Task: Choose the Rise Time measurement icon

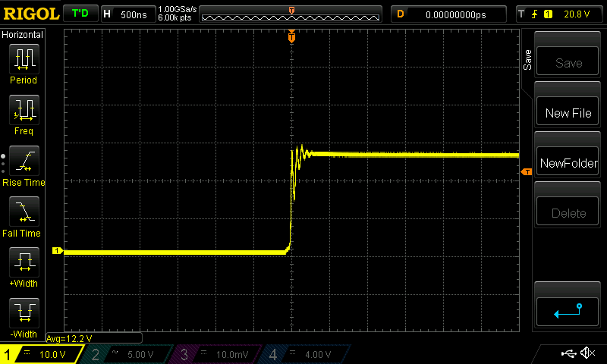Action: [23, 162]
